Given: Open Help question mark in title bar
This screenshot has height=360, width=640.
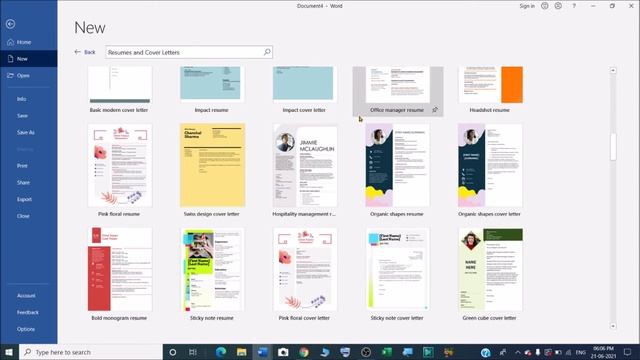Looking at the screenshot, I should [574, 6].
